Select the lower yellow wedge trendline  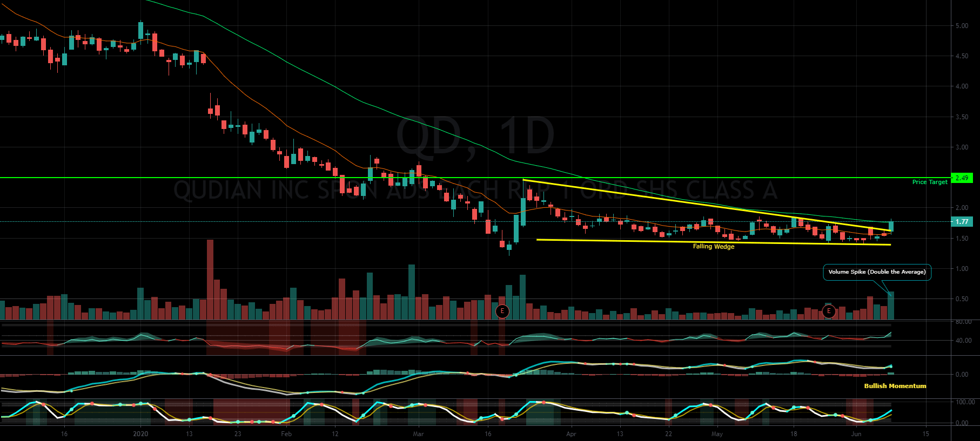[713, 242]
